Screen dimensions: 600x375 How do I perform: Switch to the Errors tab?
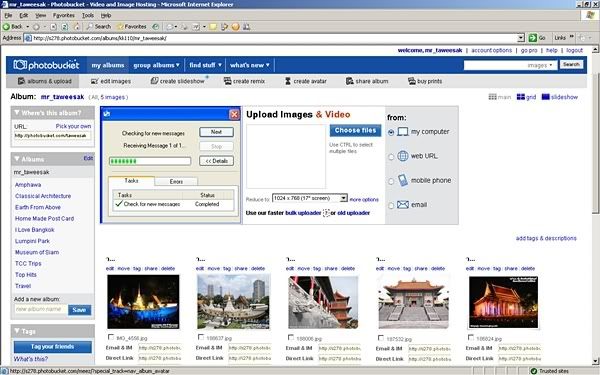(x=176, y=181)
